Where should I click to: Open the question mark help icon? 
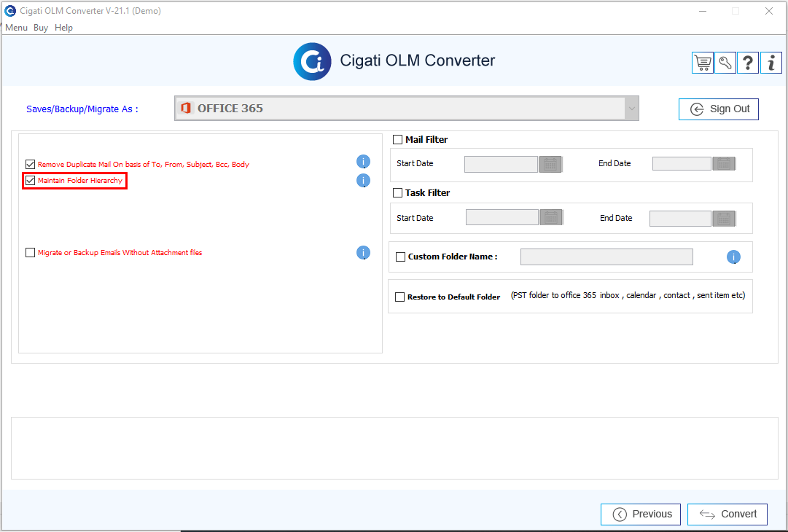[748, 63]
